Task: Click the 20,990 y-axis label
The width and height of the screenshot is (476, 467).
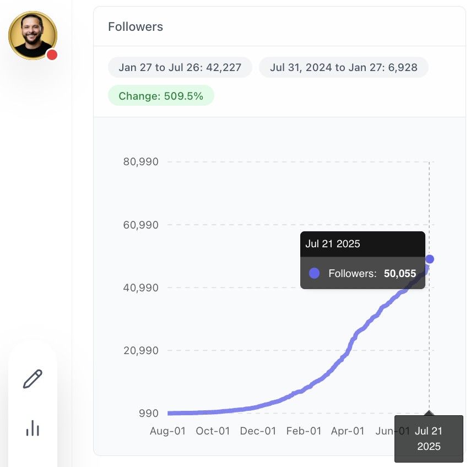Action: tap(140, 350)
